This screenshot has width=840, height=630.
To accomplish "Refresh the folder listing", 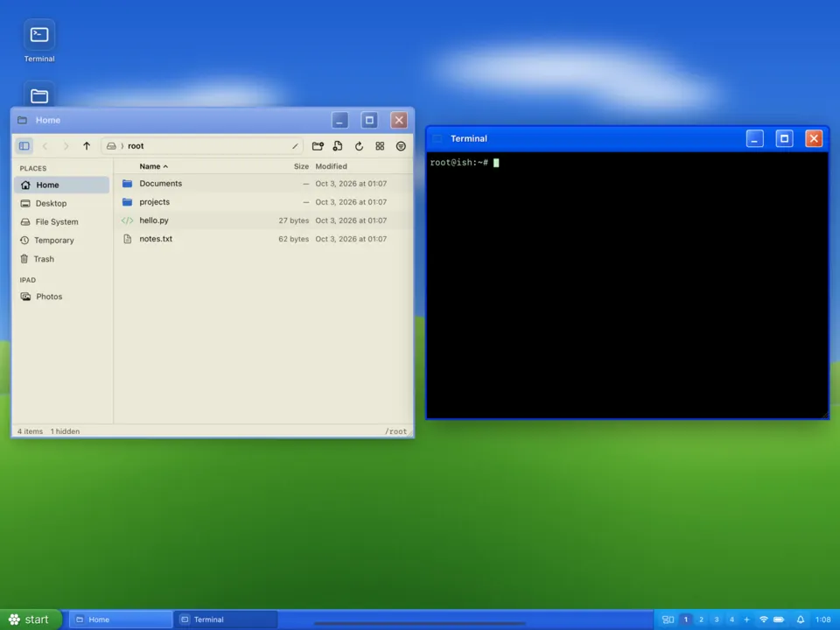I will click(359, 146).
